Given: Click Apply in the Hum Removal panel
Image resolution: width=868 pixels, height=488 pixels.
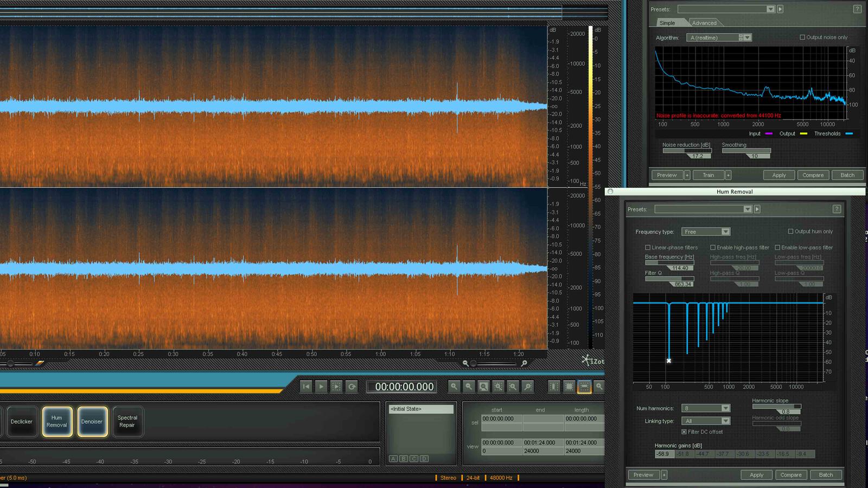Looking at the screenshot, I should [x=756, y=475].
